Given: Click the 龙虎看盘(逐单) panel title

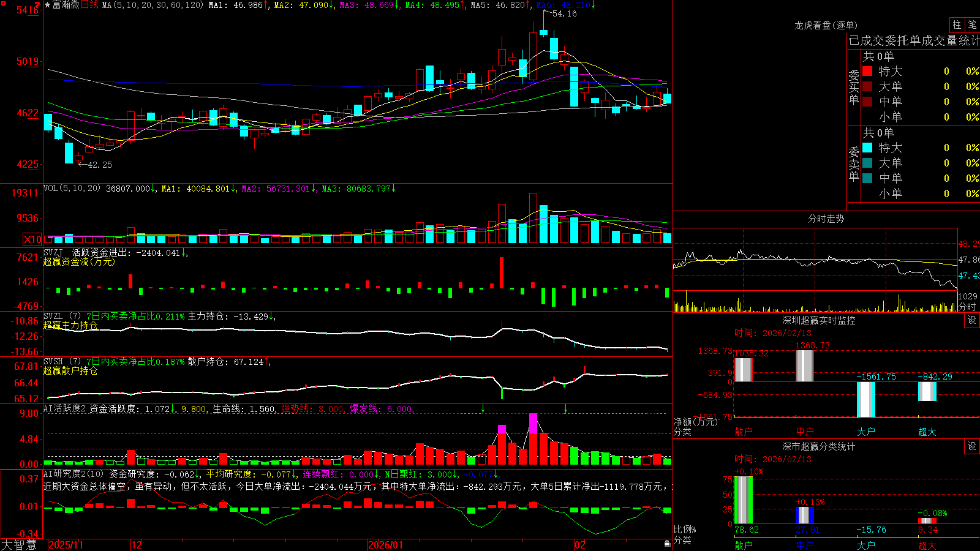Looking at the screenshot, I should pos(826,25).
